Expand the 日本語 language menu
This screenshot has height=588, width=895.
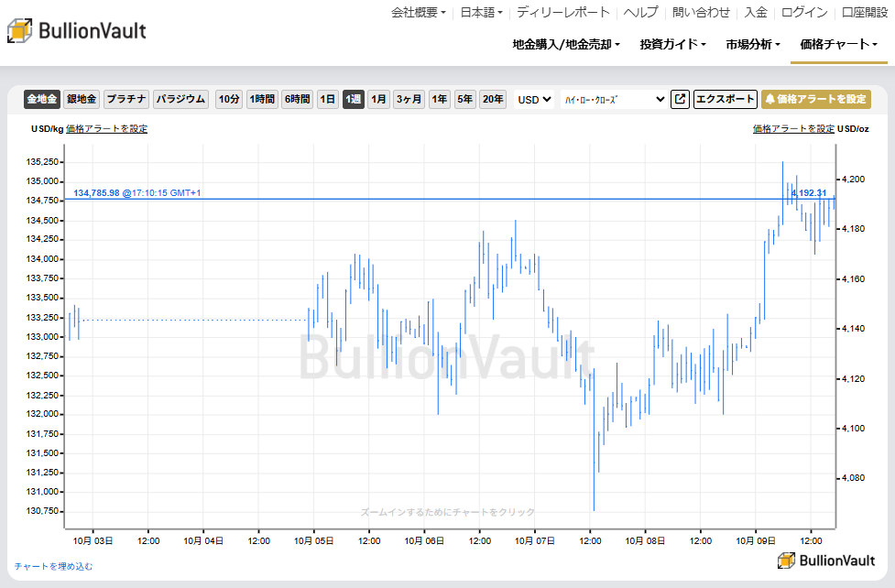click(481, 12)
